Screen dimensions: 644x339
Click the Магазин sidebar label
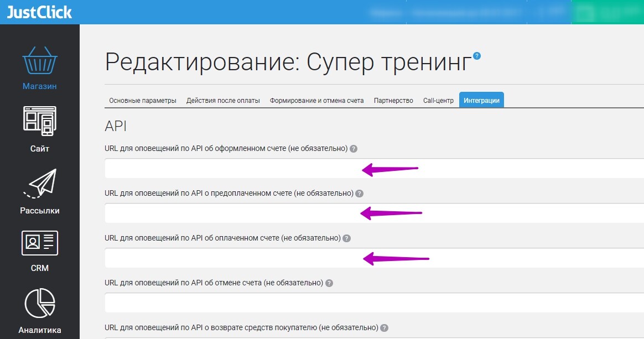pos(40,86)
